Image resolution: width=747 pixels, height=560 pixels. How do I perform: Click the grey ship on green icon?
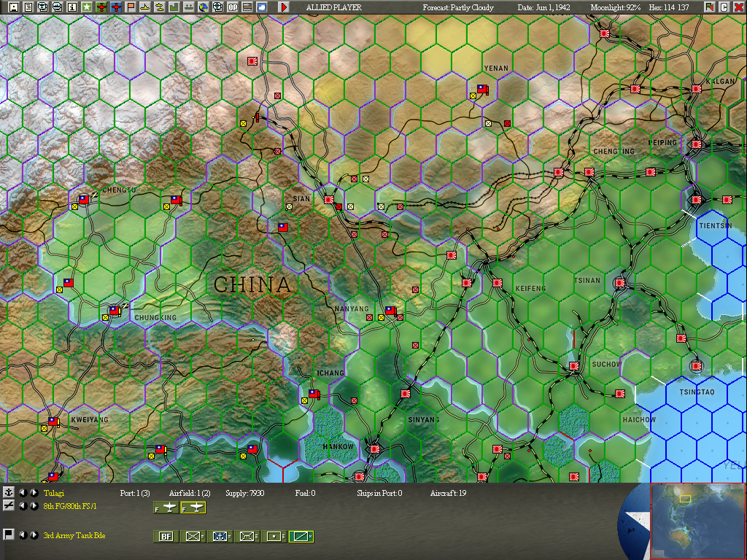pos(189,7)
